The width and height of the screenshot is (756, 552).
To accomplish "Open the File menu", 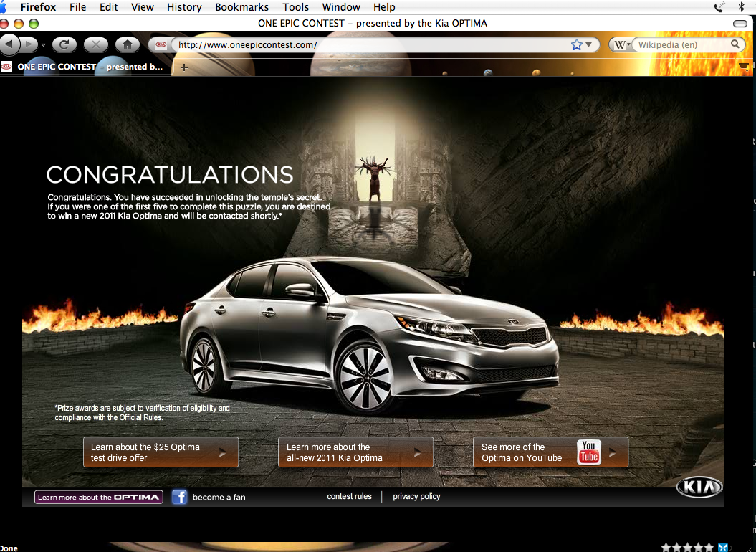I will 77,7.
